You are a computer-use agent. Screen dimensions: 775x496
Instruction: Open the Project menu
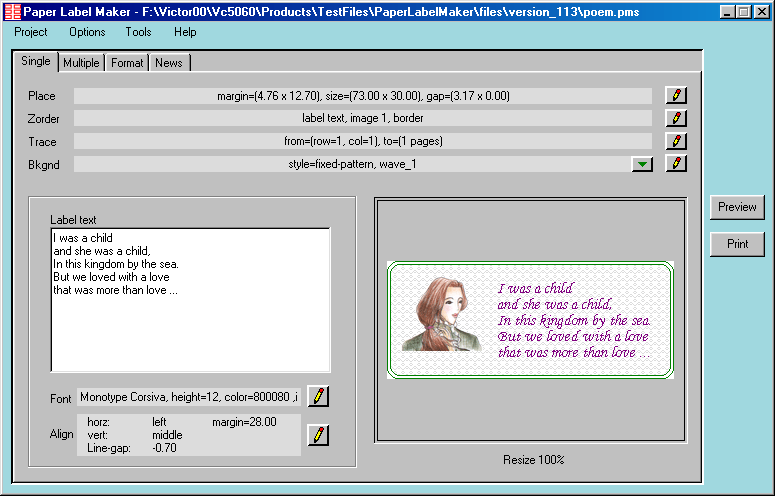pos(31,32)
